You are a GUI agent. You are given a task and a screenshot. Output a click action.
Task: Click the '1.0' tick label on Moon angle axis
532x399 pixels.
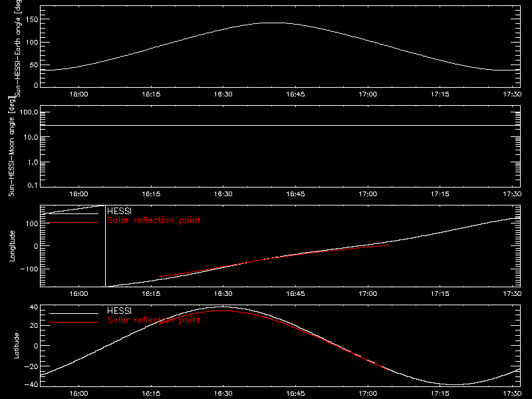pyautogui.click(x=33, y=162)
